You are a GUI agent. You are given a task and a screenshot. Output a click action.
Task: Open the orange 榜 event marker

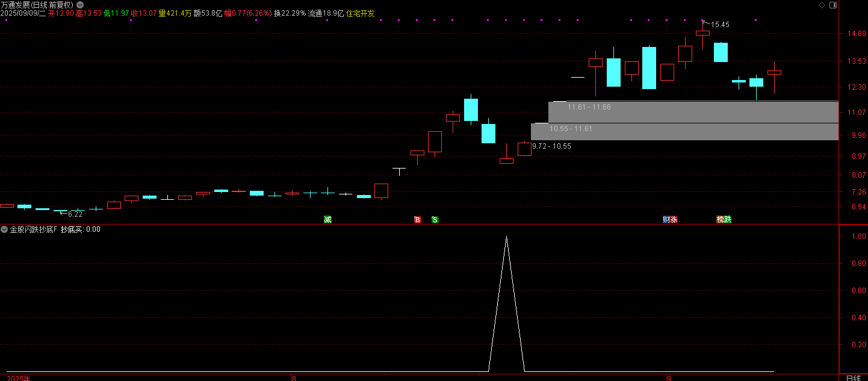[x=720, y=220]
